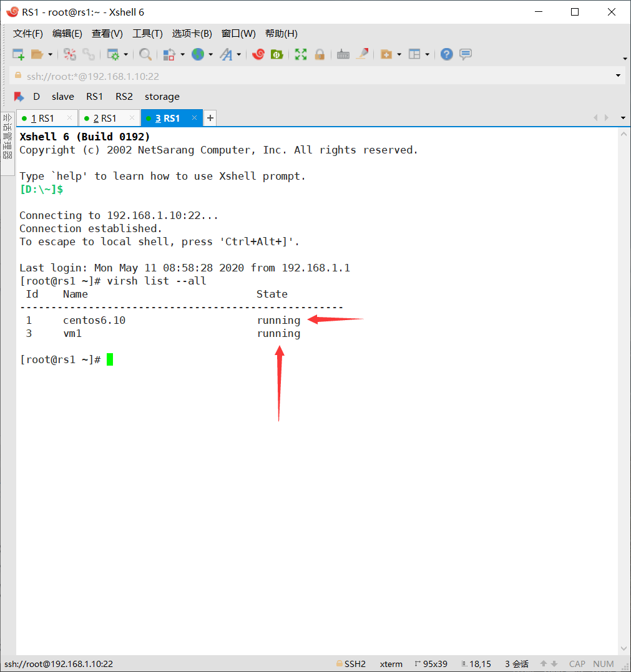This screenshot has width=631, height=672.
Task: Expand the toolbar overflow arrow
Action: pos(625,59)
